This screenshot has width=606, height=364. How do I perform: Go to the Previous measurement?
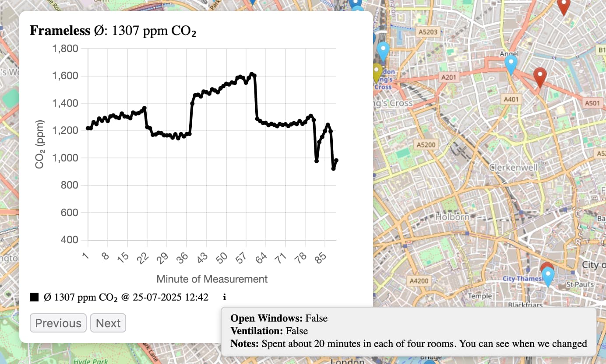coord(58,323)
